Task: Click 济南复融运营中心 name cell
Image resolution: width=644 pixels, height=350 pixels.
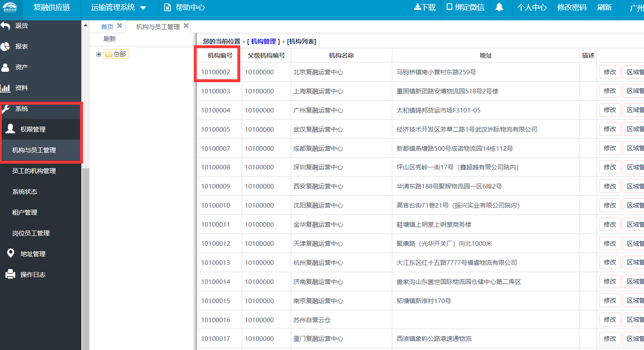Action: pos(318,282)
